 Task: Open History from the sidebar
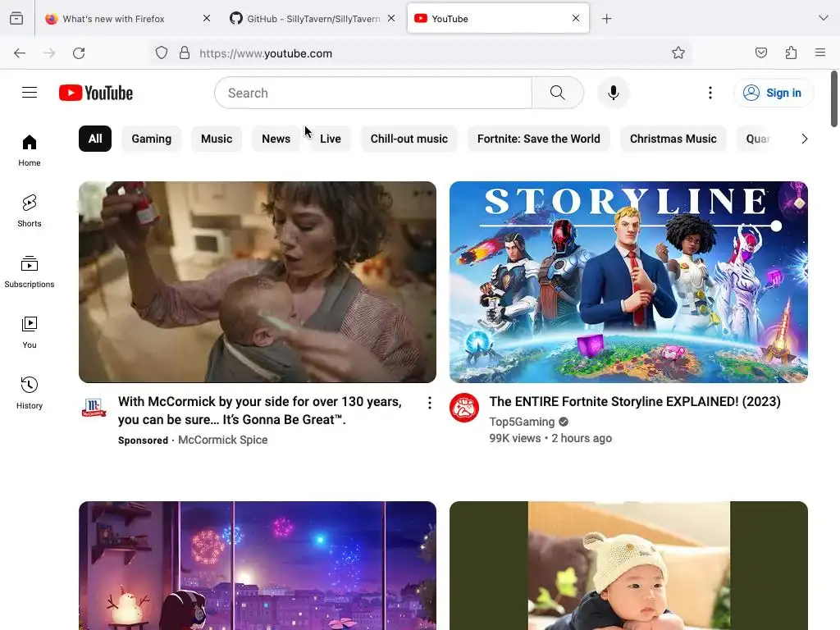click(x=30, y=393)
